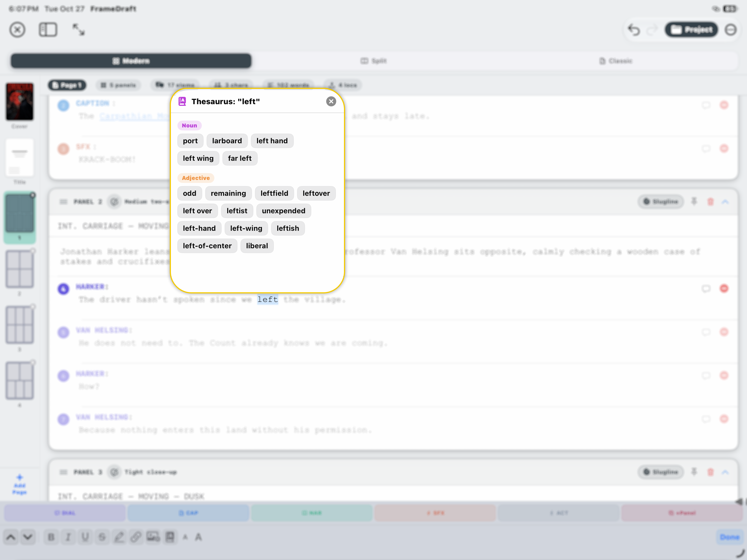Choose synonym 'larboard'

click(x=227, y=141)
